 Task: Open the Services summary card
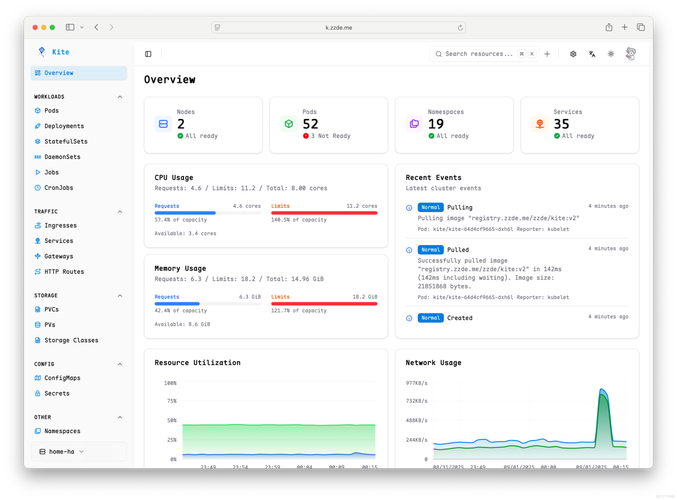tap(580, 125)
